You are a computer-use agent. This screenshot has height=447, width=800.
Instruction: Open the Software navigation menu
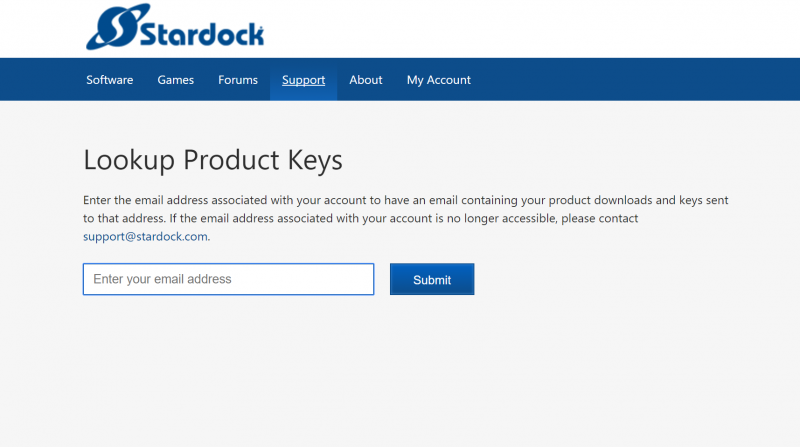109,80
